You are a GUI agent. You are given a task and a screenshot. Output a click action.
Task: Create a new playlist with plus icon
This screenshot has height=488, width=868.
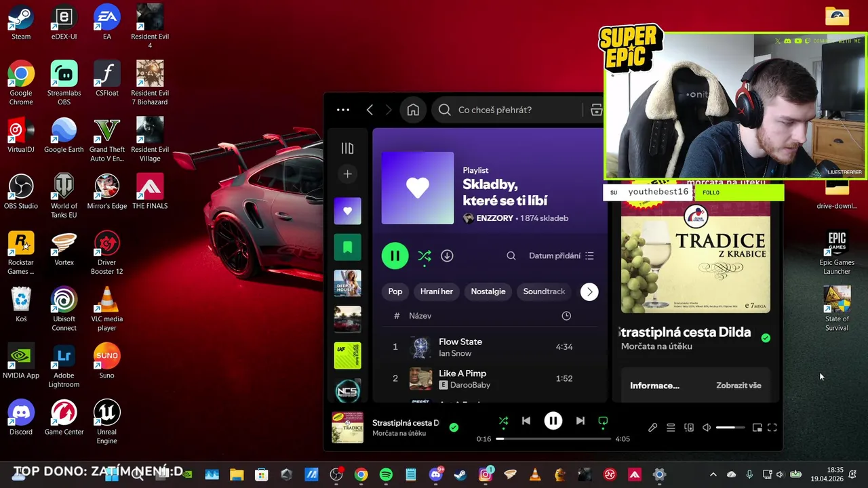347,174
